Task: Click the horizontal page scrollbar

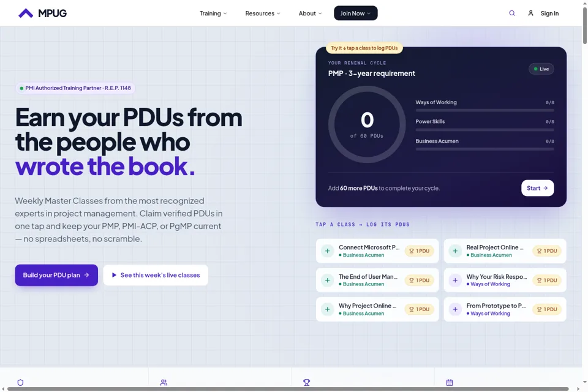Action: click(288, 389)
